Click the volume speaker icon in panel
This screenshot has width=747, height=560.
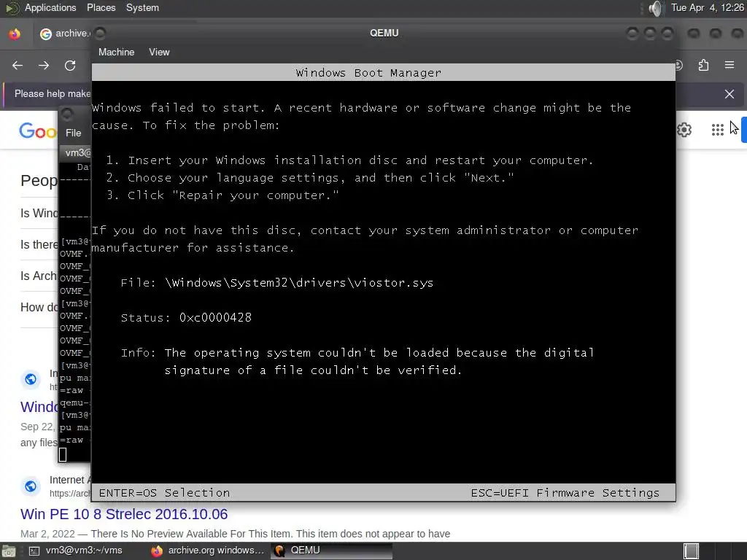coord(656,8)
